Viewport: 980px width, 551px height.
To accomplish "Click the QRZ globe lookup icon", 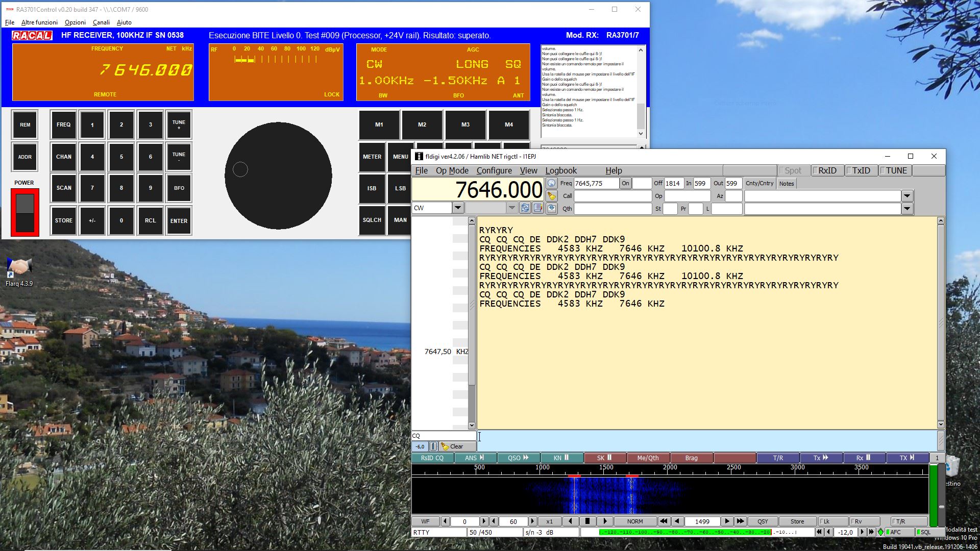I will pyautogui.click(x=551, y=183).
